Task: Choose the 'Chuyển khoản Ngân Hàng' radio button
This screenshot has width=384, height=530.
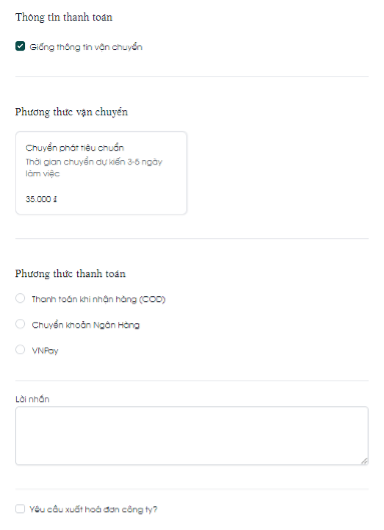Action: click(20, 324)
